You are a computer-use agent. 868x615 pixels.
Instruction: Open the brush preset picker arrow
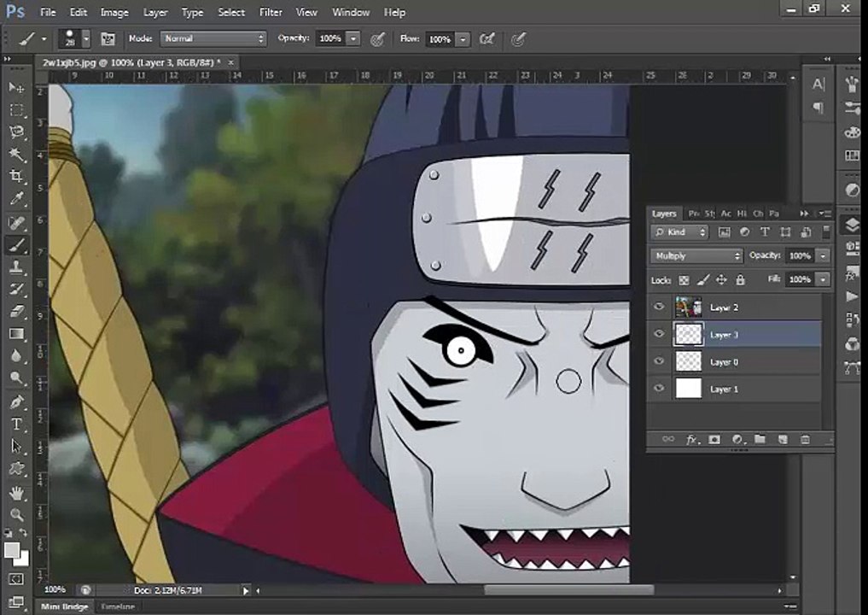point(86,38)
